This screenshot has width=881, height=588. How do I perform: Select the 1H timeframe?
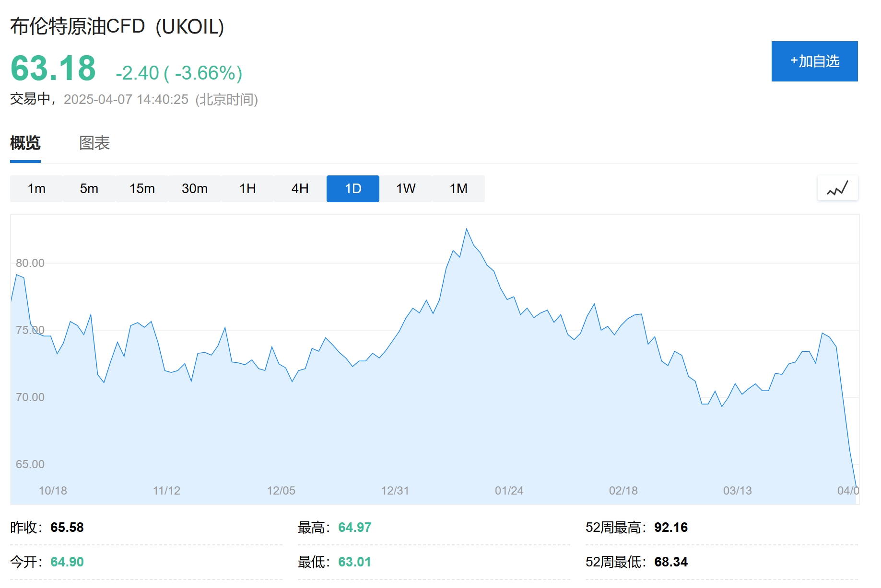point(247,189)
